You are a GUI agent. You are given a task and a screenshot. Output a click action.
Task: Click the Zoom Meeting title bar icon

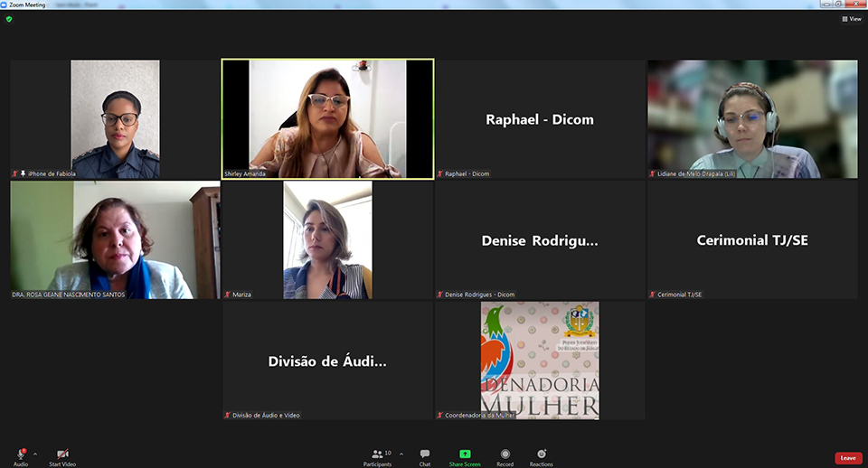[x=5, y=5]
